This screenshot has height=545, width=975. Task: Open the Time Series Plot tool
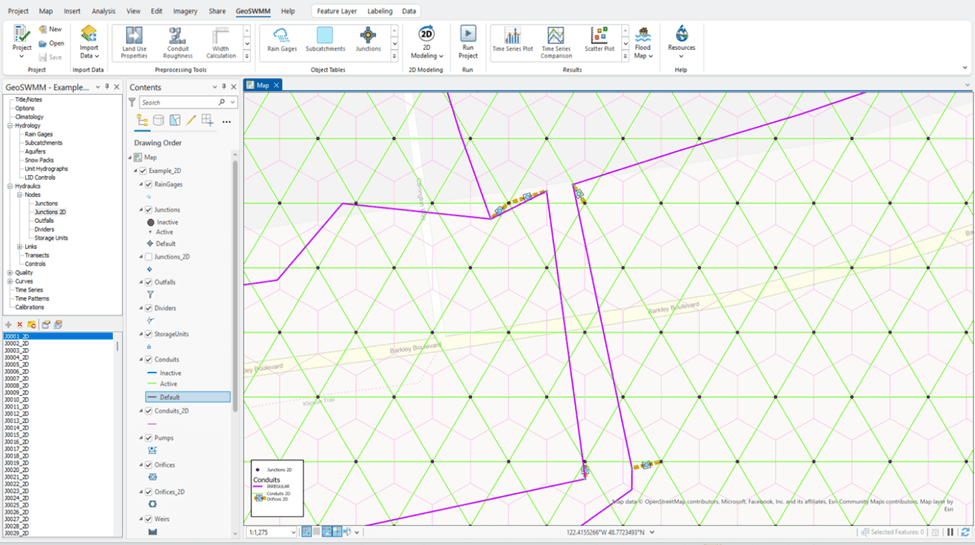(x=512, y=39)
